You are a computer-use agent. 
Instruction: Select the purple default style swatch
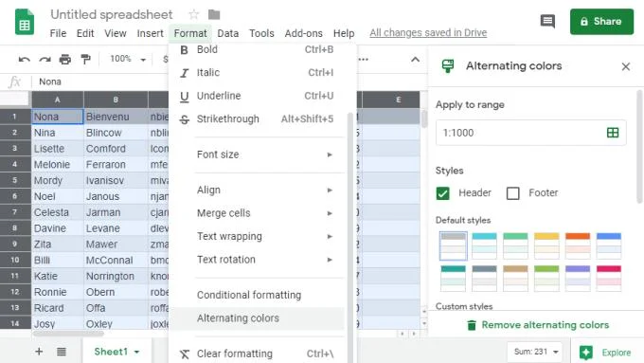578,279
